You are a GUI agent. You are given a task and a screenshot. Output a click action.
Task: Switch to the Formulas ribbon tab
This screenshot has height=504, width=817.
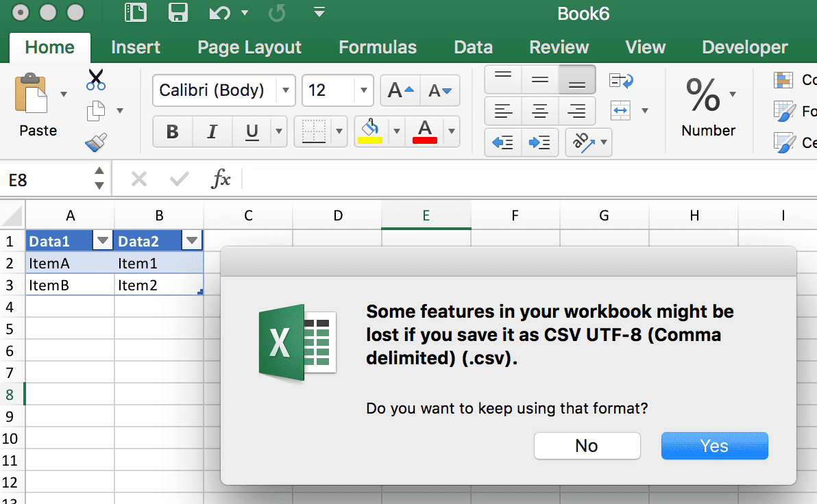(377, 47)
